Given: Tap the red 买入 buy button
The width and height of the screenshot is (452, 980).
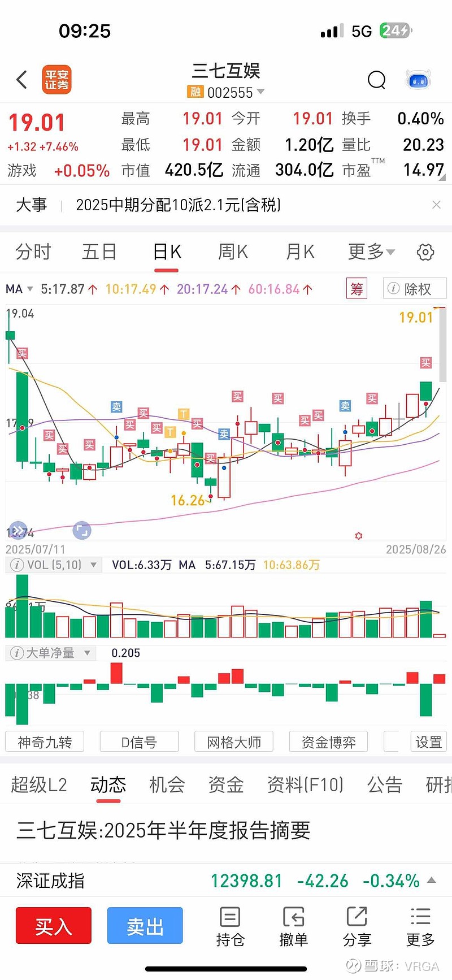Looking at the screenshot, I should point(54,926).
